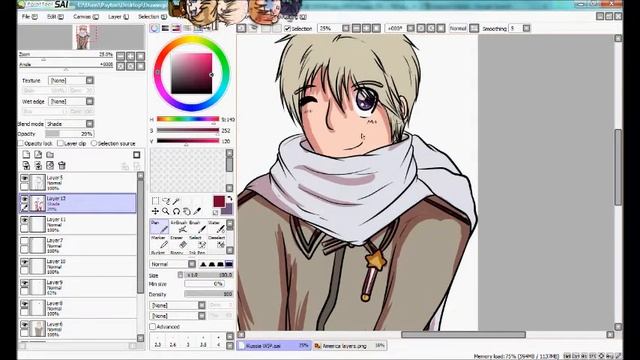640x360 pixels.
Task: Open the Smoothing value dropdown
Action: [x=526, y=28]
